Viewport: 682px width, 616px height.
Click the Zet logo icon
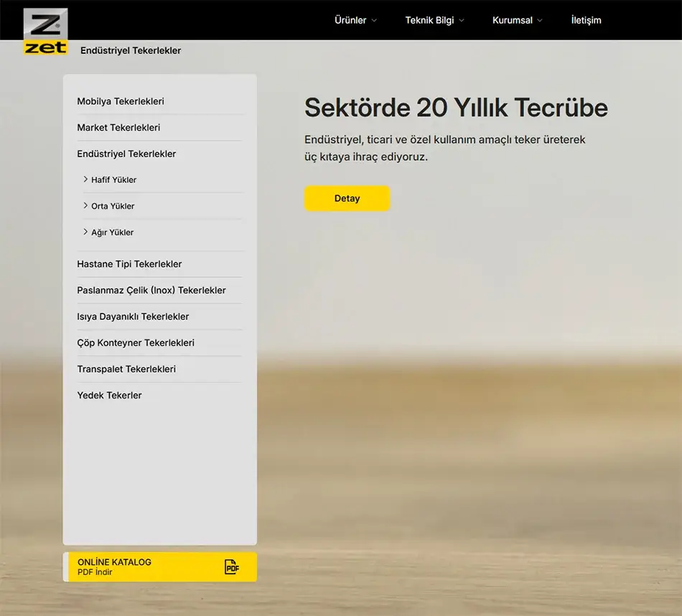[45, 32]
